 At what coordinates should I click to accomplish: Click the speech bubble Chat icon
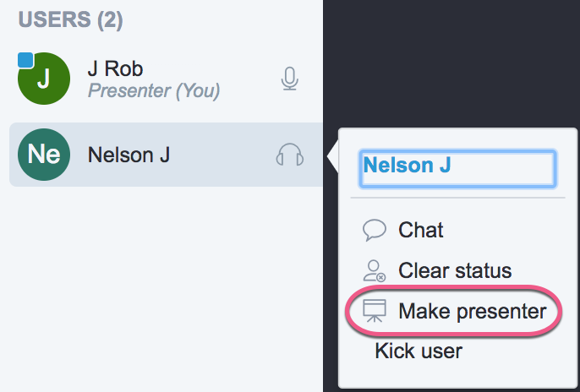[374, 230]
